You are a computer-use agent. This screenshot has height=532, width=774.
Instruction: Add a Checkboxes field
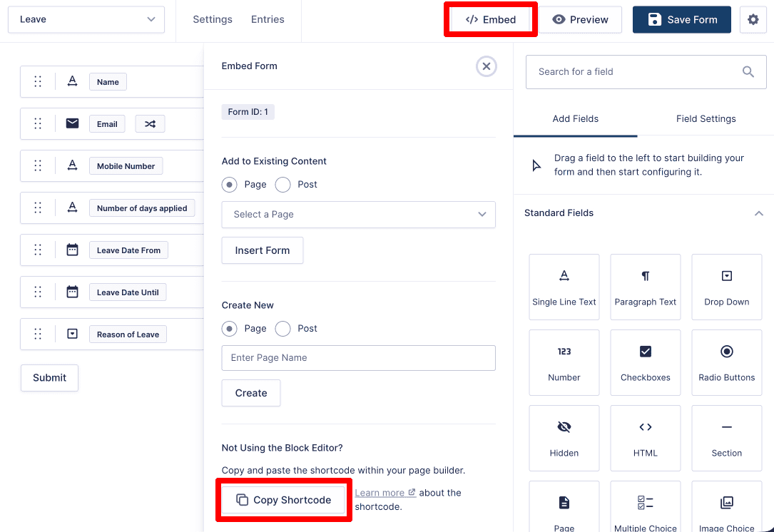coord(645,363)
